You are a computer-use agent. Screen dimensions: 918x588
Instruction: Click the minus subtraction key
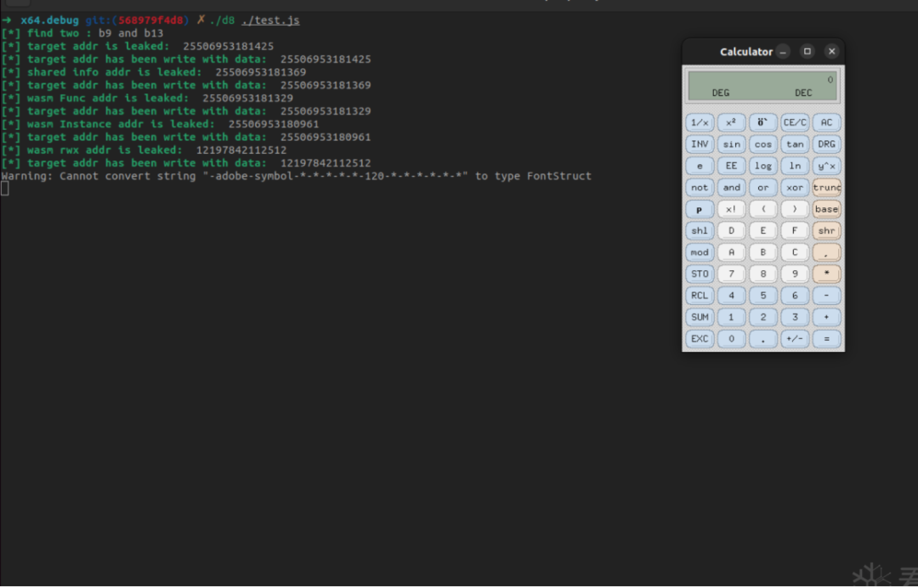(826, 296)
